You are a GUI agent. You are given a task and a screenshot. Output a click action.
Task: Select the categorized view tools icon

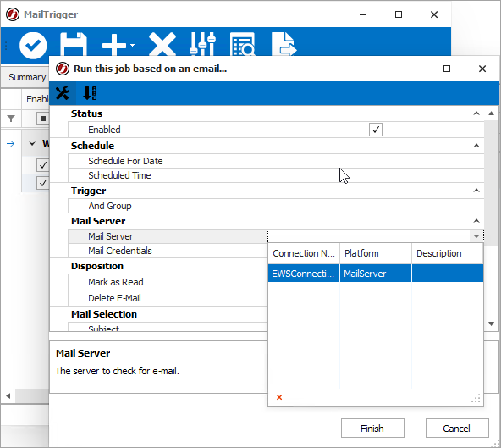(x=63, y=93)
